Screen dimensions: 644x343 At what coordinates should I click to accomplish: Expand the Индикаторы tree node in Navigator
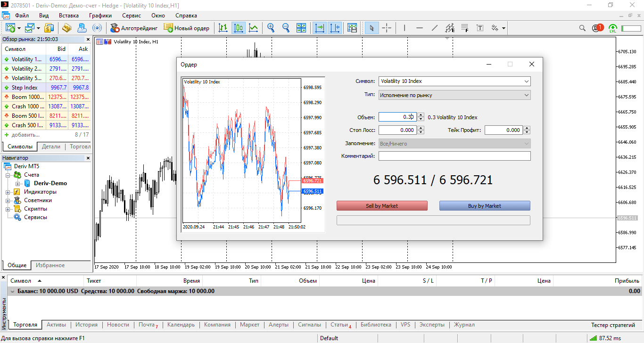8,192
